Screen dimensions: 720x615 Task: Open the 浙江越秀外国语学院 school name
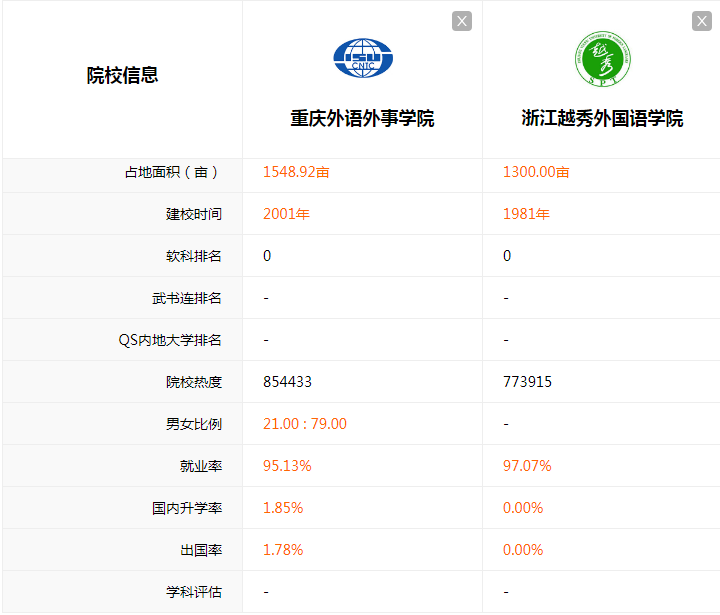click(602, 118)
